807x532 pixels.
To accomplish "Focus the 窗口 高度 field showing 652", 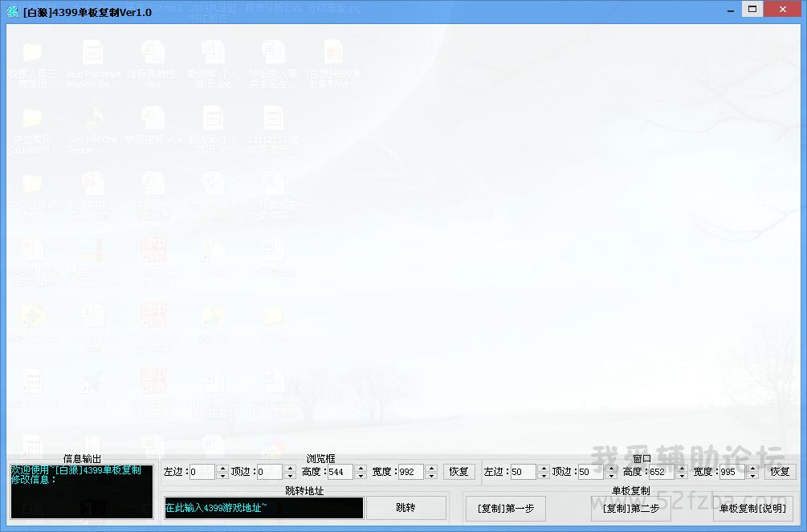I will pos(662,472).
